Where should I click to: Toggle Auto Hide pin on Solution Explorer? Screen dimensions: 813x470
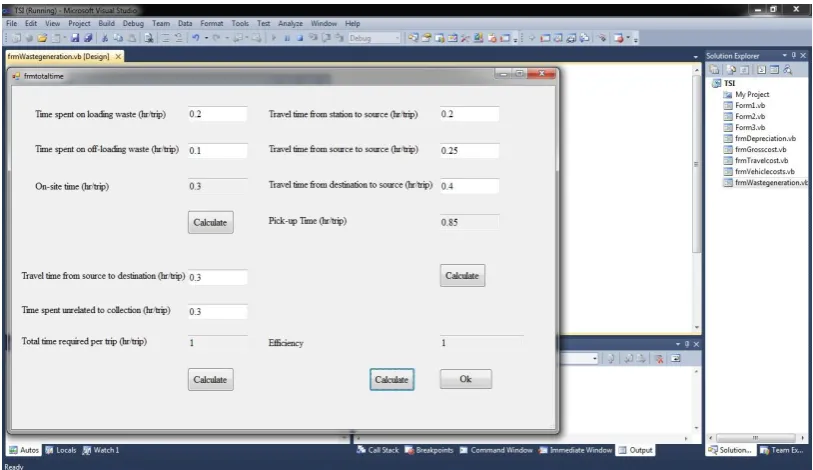794,55
